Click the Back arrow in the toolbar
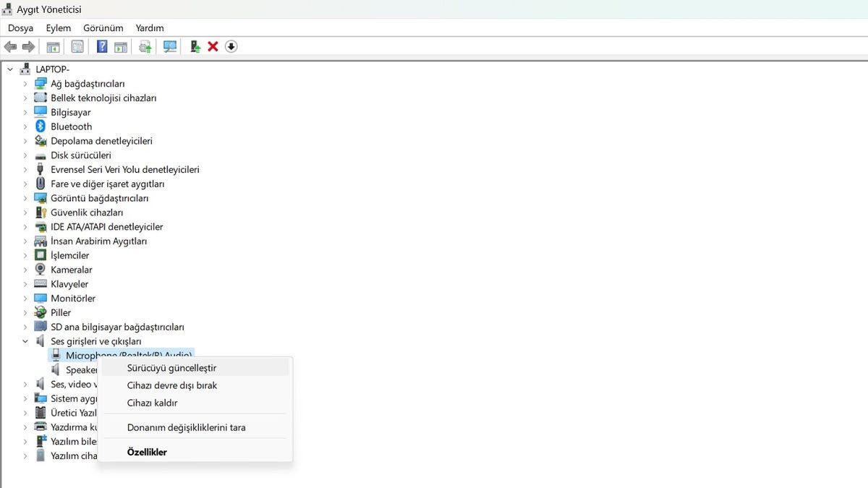The height and width of the screenshot is (488, 868). click(10, 47)
